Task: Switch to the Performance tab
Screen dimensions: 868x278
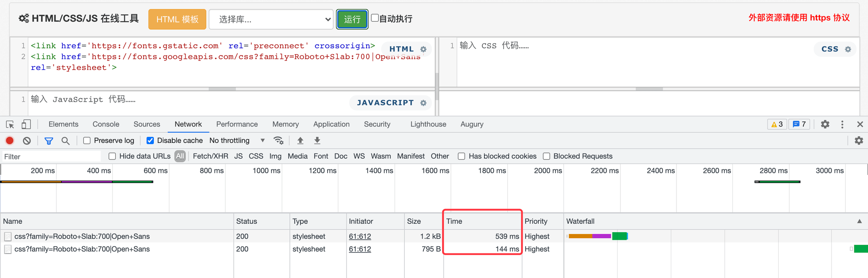Action: (237, 124)
